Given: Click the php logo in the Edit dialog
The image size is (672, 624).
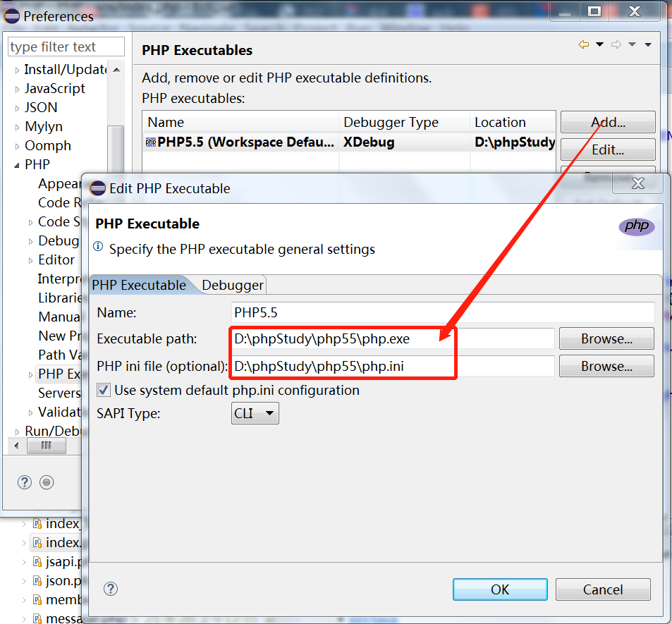Looking at the screenshot, I should [x=636, y=226].
